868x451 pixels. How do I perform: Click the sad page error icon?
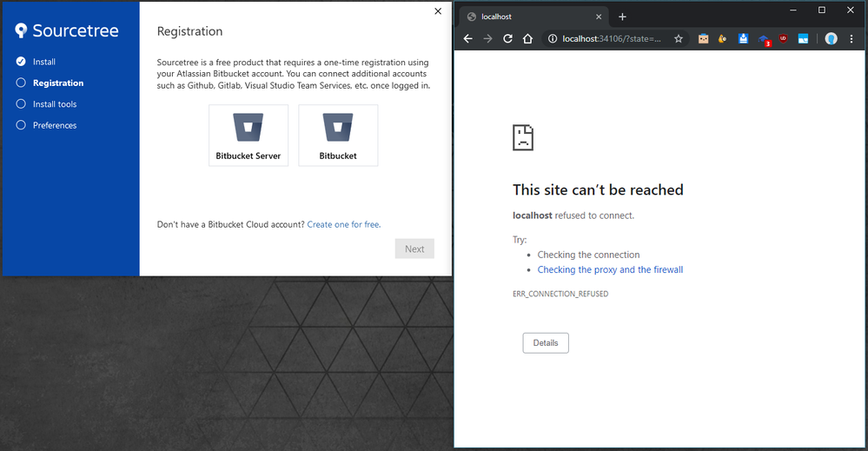[523, 138]
